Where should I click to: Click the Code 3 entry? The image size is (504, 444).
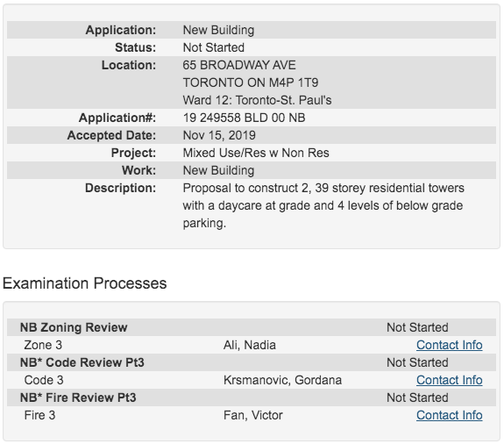point(44,380)
